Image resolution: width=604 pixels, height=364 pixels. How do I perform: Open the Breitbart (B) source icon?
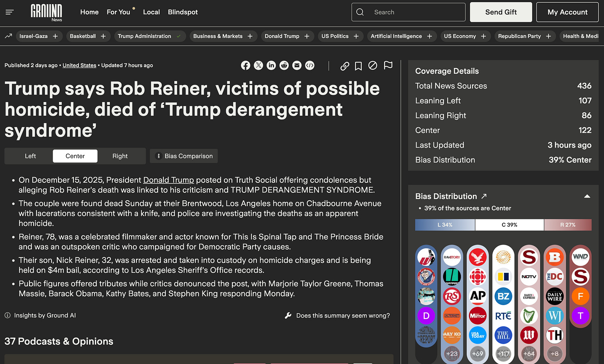point(555,257)
